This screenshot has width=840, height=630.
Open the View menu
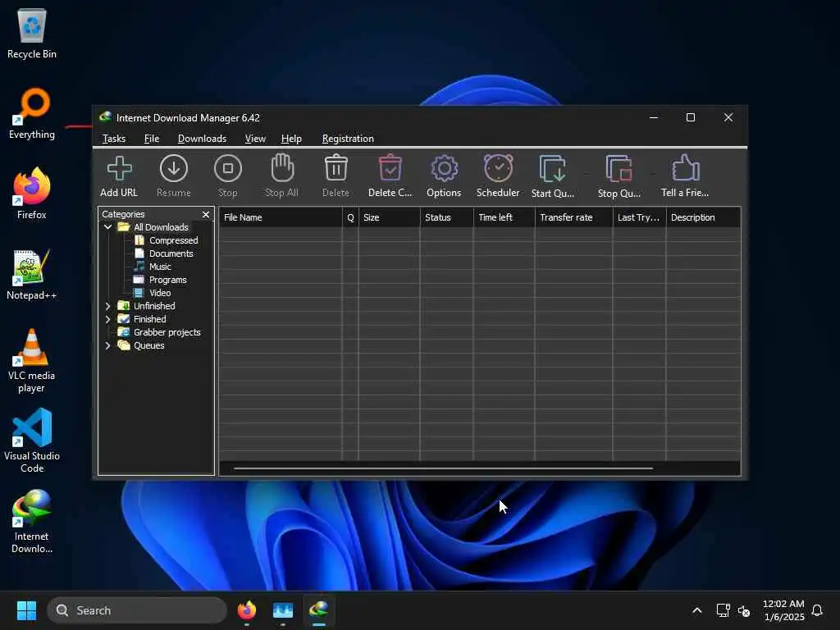point(255,139)
